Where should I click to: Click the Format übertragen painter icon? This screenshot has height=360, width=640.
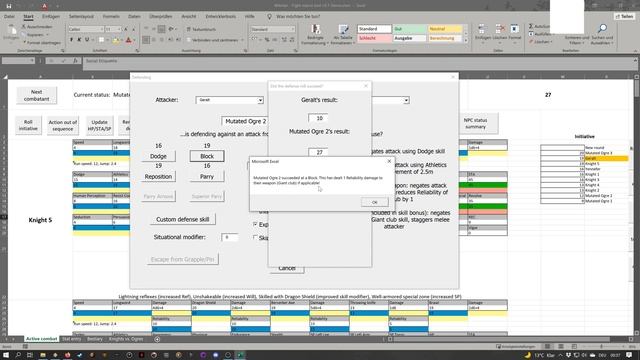[x=41, y=42]
